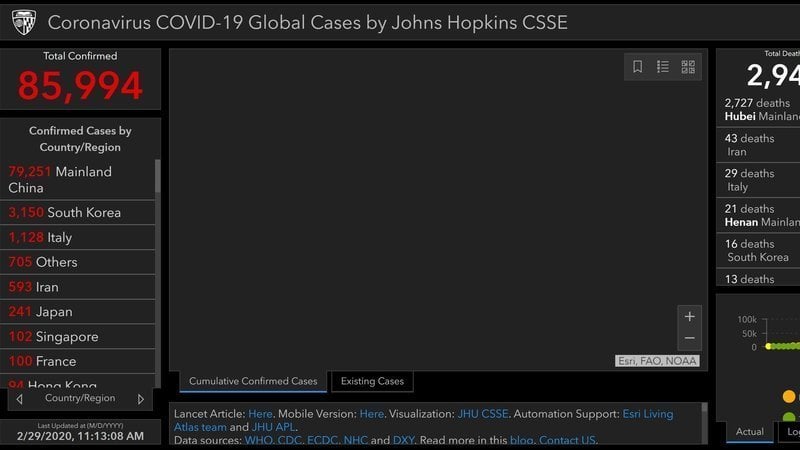Open the JHU CSSE visualization link

(x=480, y=413)
